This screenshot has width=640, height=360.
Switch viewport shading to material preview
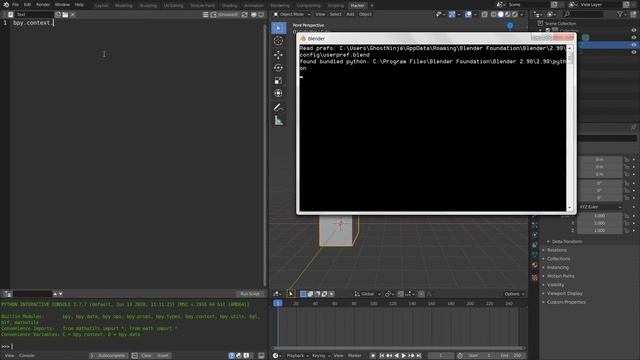507,15
